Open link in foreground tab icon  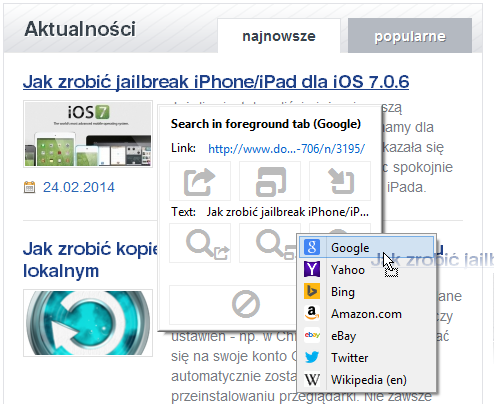pos(200,181)
